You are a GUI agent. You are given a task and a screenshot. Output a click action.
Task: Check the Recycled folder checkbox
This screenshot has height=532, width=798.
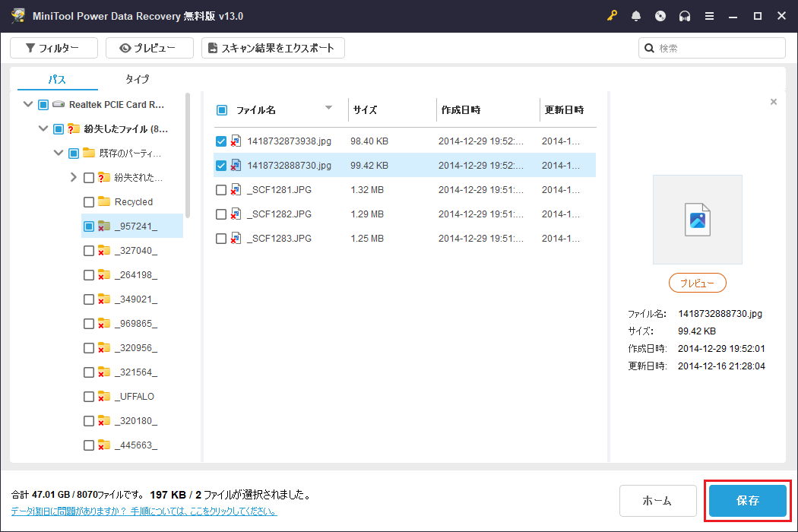(89, 202)
